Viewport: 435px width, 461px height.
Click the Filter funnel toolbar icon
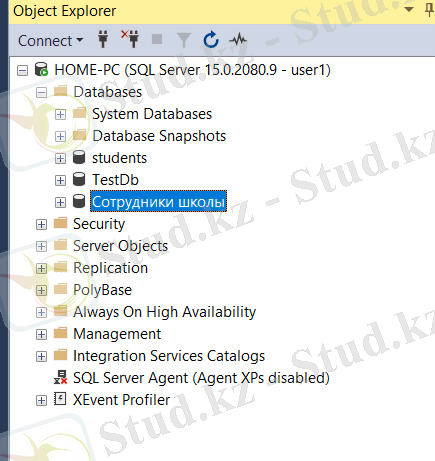[x=184, y=40]
